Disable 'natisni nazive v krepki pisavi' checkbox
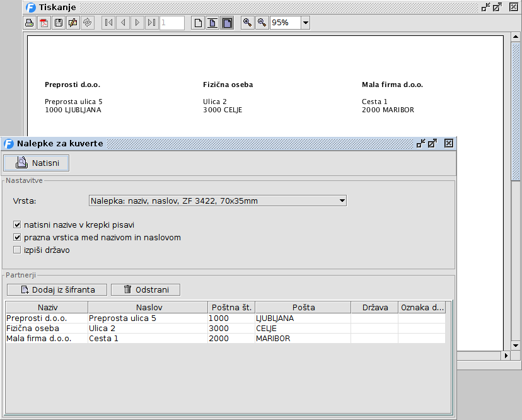The width and height of the screenshot is (522, 420). (x=18, y=225)
